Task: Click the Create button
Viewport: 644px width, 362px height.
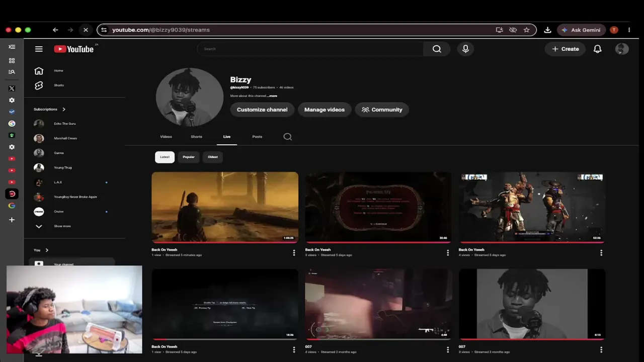Action: pyautogui.click(x=566, y=49)
